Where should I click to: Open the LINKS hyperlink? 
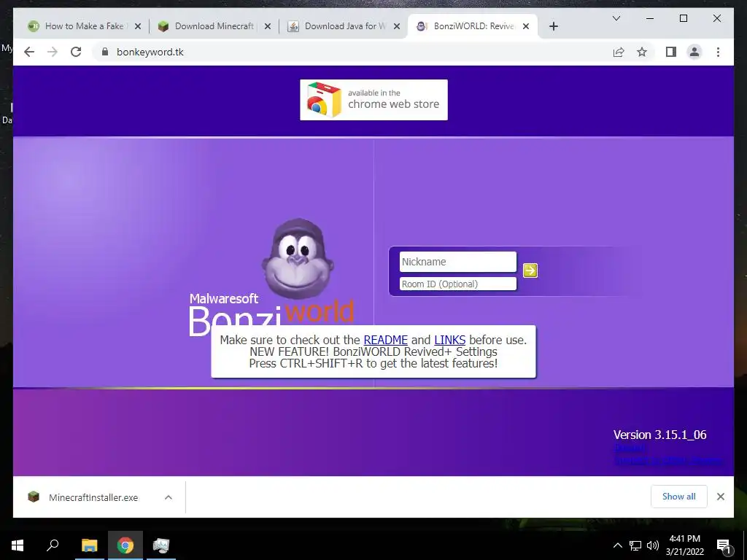click(x=449, y=340)
